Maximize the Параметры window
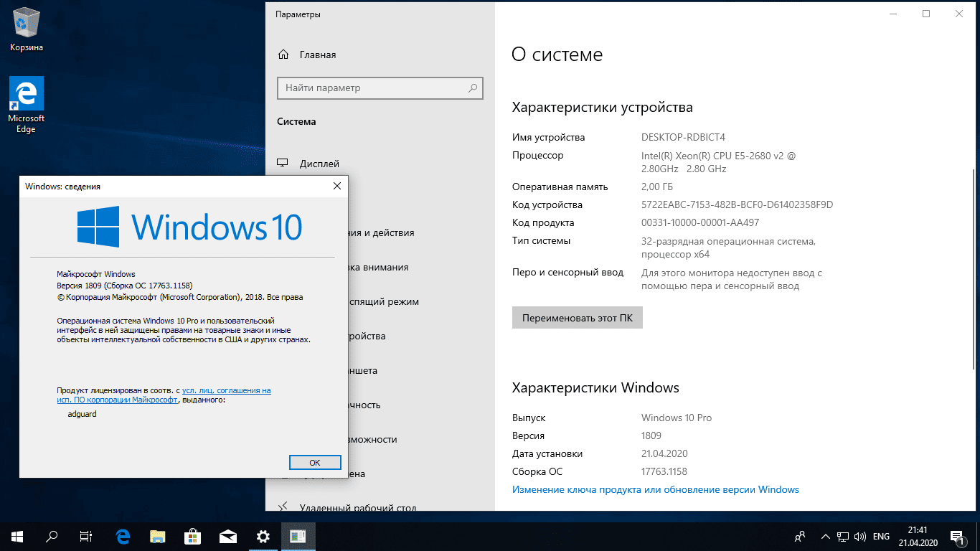 pyautogui.click(x=926, y=14)
